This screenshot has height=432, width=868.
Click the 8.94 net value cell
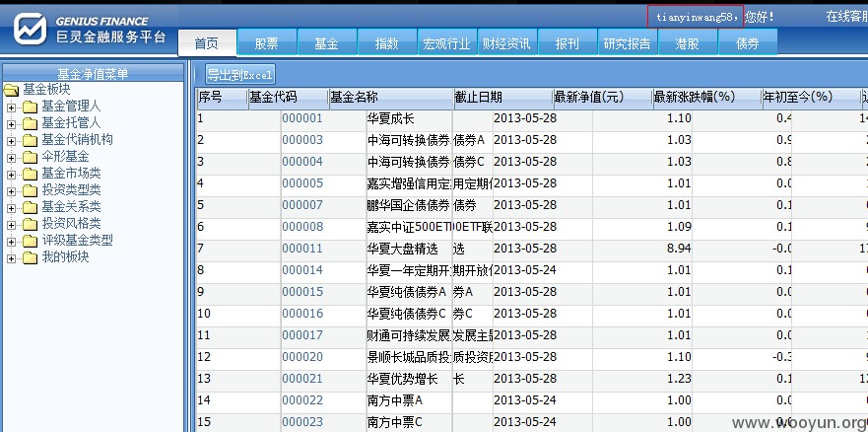coord(642,250)
